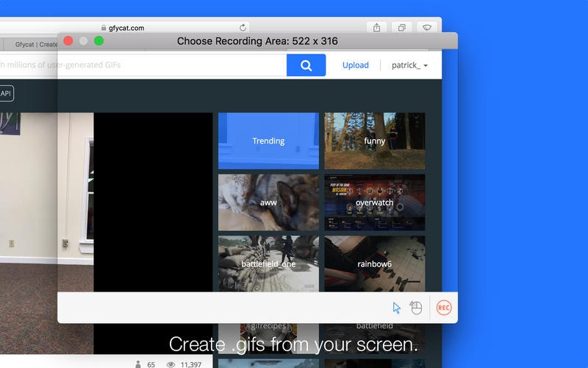Open the overwatch category tile
588x368 pixels.
tap(375, 202)
